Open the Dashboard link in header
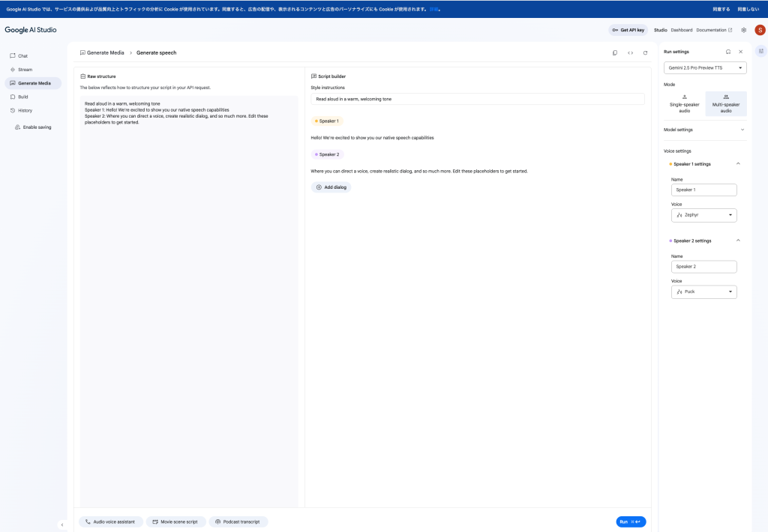The image size is (768, 532). tap(681, 30)
